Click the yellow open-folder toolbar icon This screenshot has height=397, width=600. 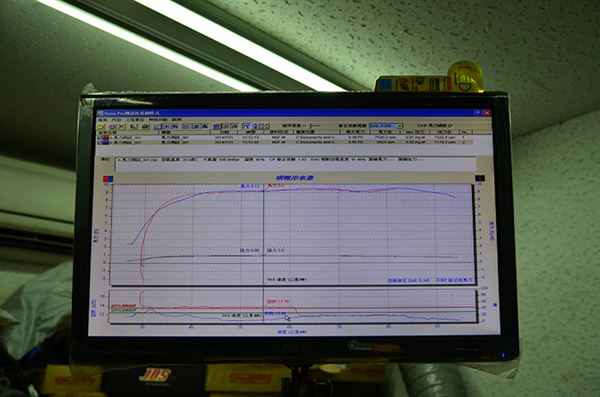point(100,127)
